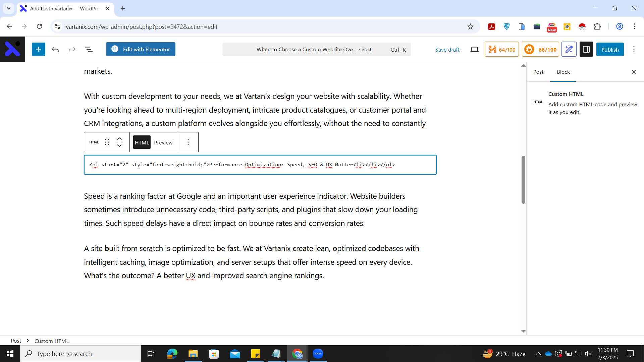Go back in the browser

[x=9, y=26]
